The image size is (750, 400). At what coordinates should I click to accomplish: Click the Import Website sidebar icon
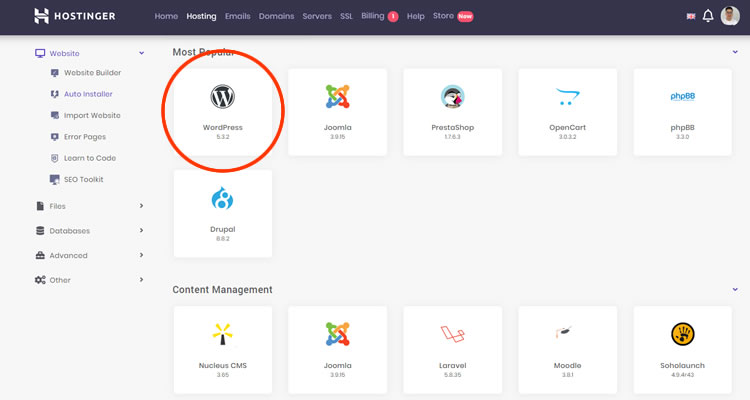point(55,115)
